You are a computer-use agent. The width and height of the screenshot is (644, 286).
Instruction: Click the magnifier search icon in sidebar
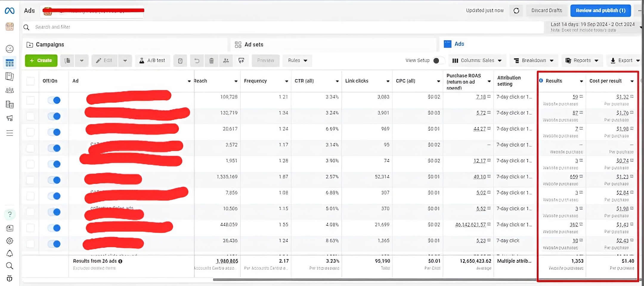pos(10,266)
